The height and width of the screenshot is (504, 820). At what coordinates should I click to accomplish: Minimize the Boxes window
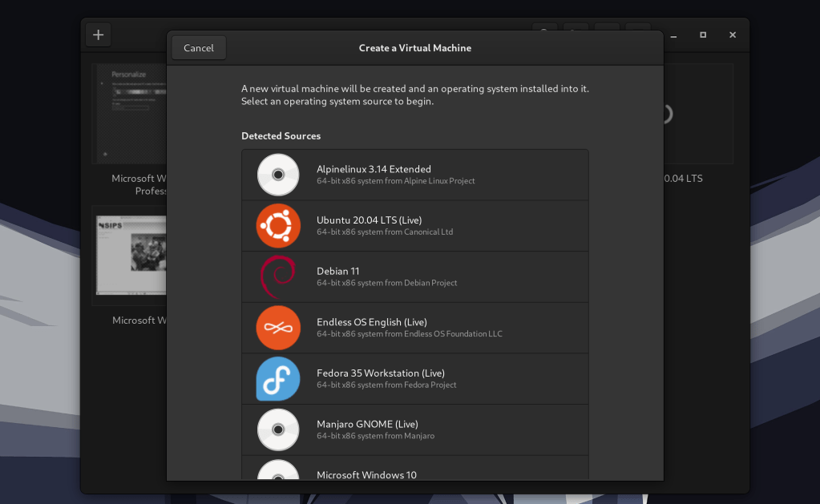pos(674,35)
